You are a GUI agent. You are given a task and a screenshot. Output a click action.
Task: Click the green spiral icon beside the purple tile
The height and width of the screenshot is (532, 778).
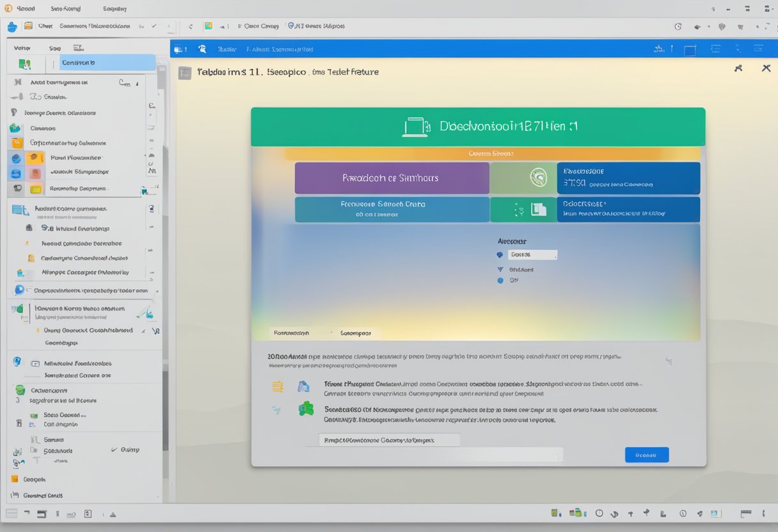coord(539,178)
